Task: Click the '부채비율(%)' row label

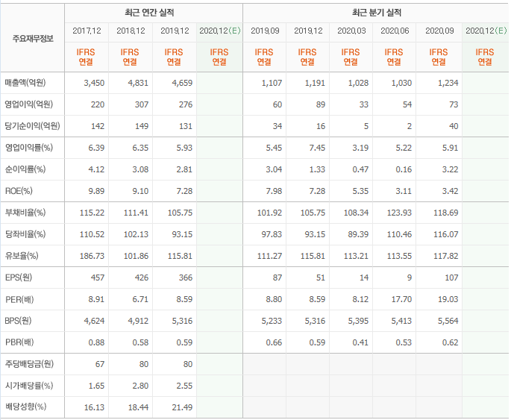Action: [25, 213]
